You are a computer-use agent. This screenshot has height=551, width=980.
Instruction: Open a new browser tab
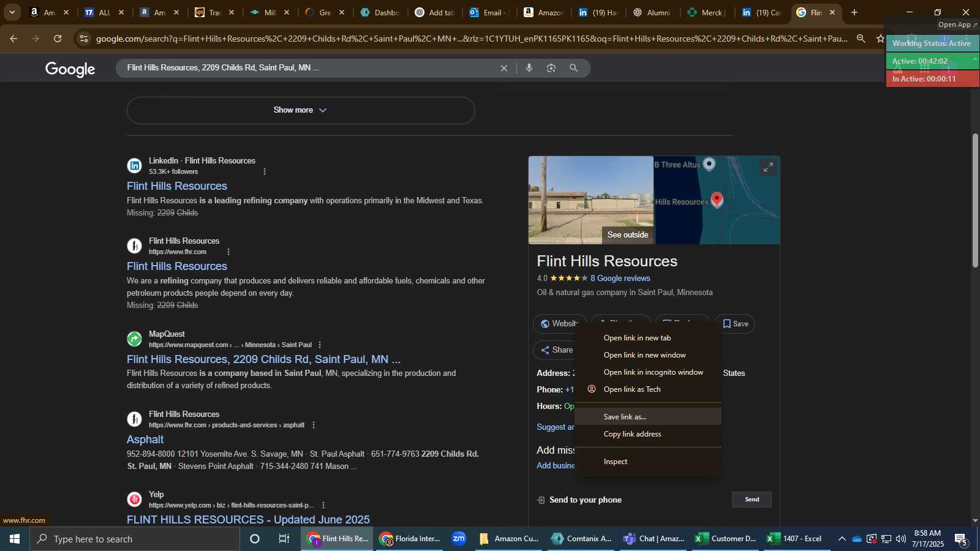(854, 12)
